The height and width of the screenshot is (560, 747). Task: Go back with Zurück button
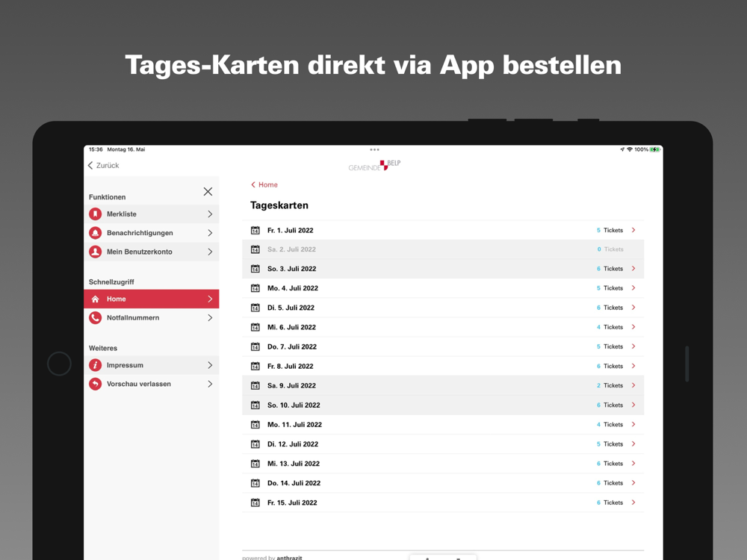point(103,165)
